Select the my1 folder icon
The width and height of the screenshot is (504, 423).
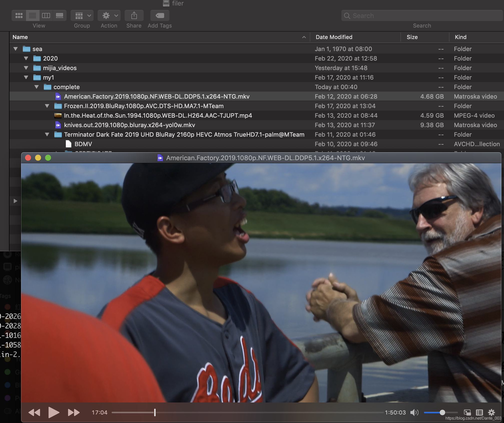[x=37, y=77]
